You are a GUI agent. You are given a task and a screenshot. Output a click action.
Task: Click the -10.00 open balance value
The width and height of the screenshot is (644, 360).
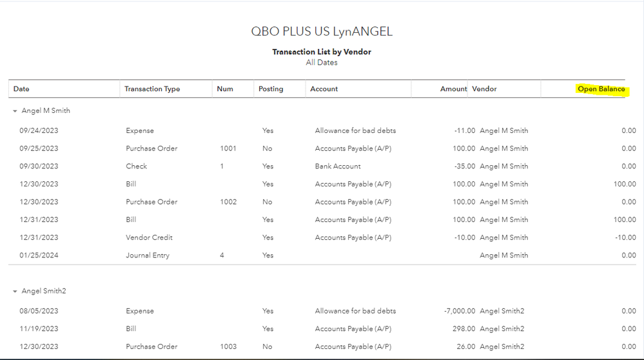(x=625, y=237)
